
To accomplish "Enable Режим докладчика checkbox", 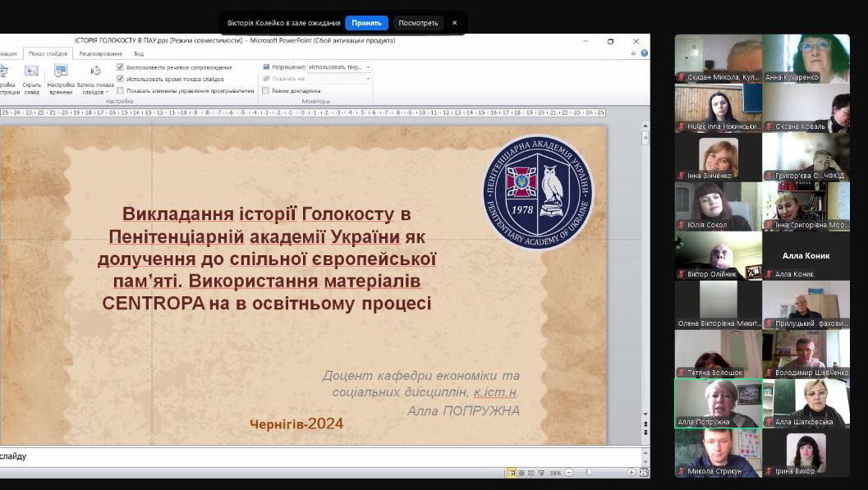I will [x=266, y=90].
